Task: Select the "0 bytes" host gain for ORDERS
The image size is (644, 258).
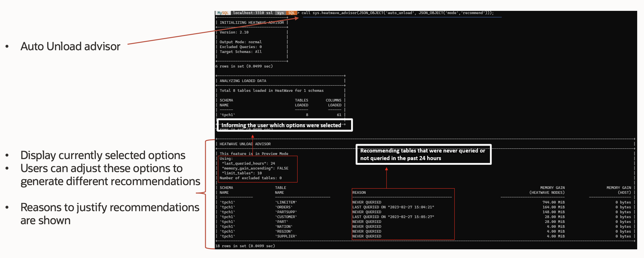Action: click(x=623, y=207)
